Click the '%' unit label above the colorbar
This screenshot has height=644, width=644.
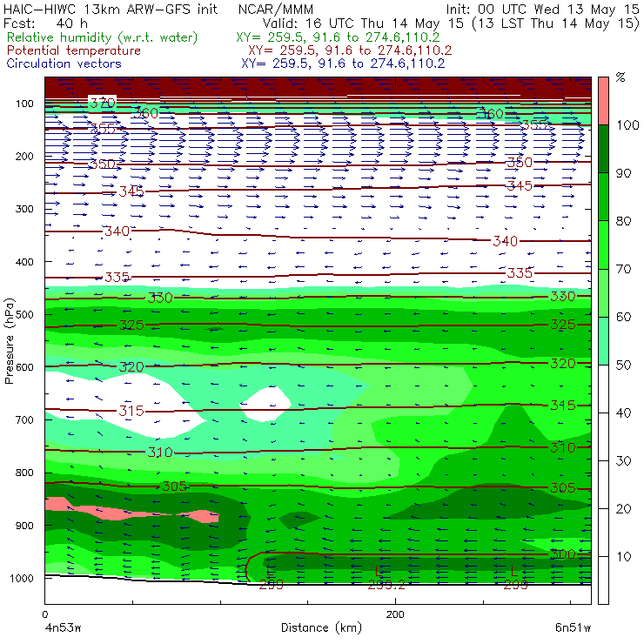621,77
